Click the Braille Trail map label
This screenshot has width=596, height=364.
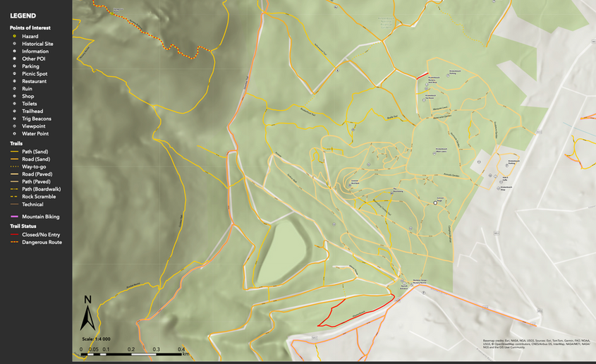pos(392,117)
